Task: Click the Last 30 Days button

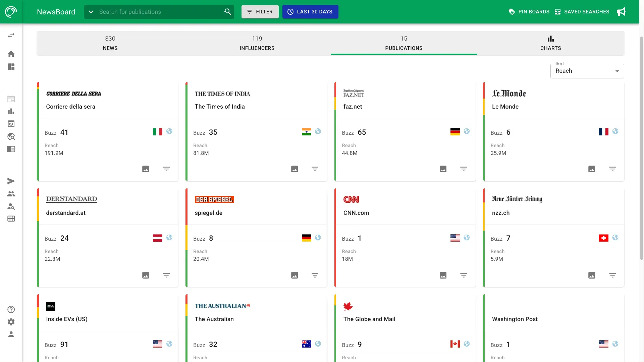Action: pyautogui.click(x=310, y=12)
